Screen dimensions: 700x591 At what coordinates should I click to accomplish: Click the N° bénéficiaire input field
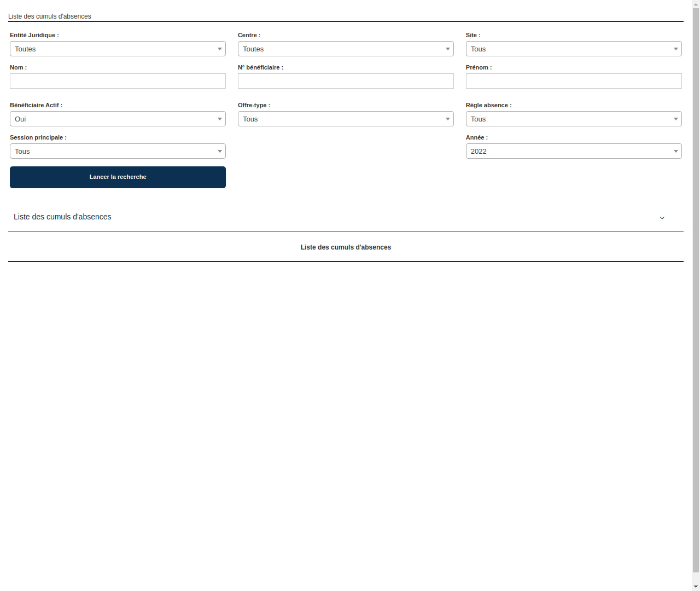pos(346,81)
